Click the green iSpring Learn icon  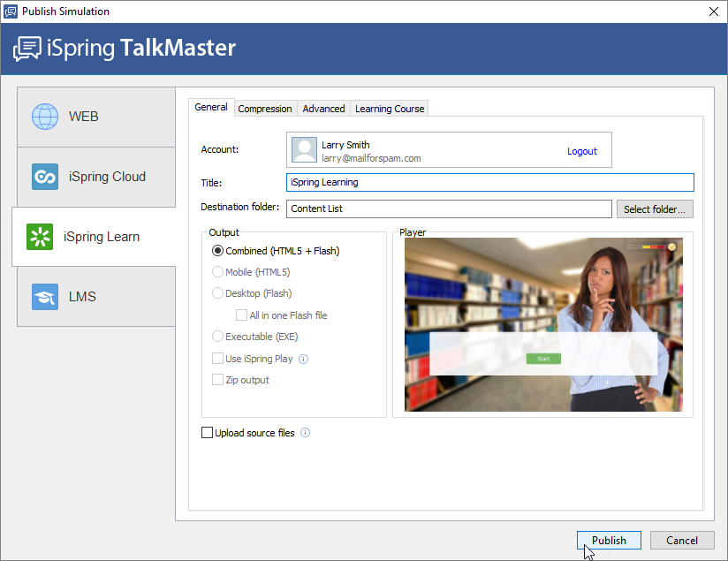40,237
